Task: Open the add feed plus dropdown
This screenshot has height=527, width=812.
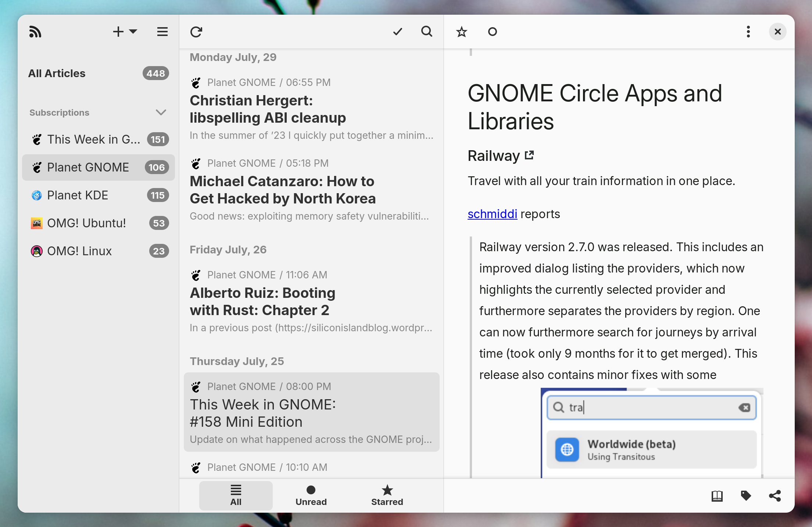Action: (x=125, y=32)
